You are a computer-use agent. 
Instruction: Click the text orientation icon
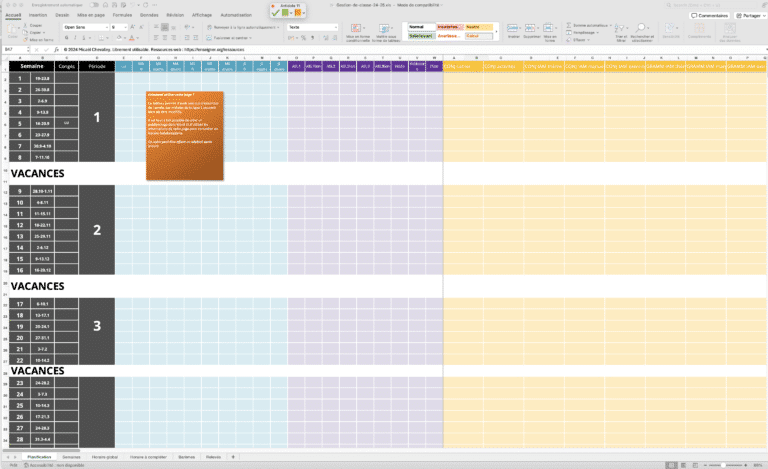click(x=187, y=27)
